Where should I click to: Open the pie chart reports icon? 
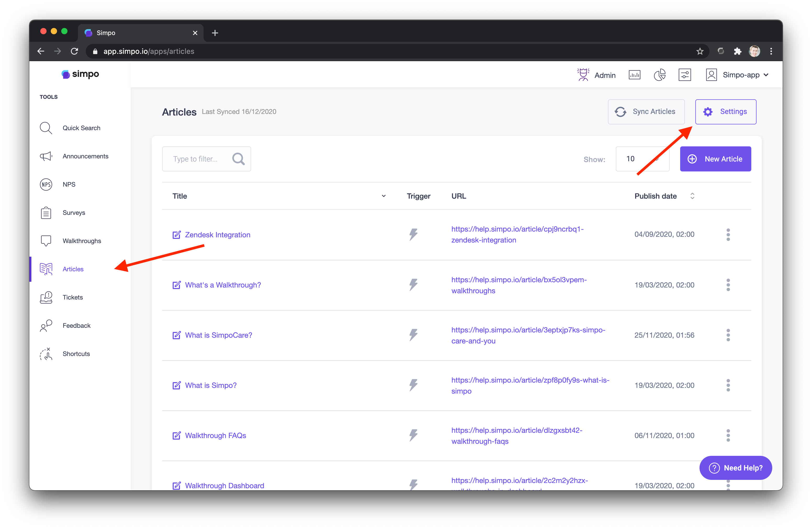point(659,75)
